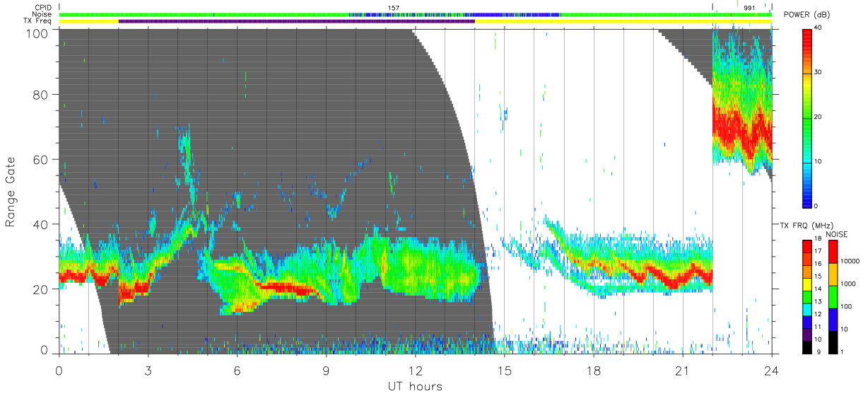This screenshot has height=401, width=868.
Task: Click the 'NOISE' legend title
Action: point(837,234)
